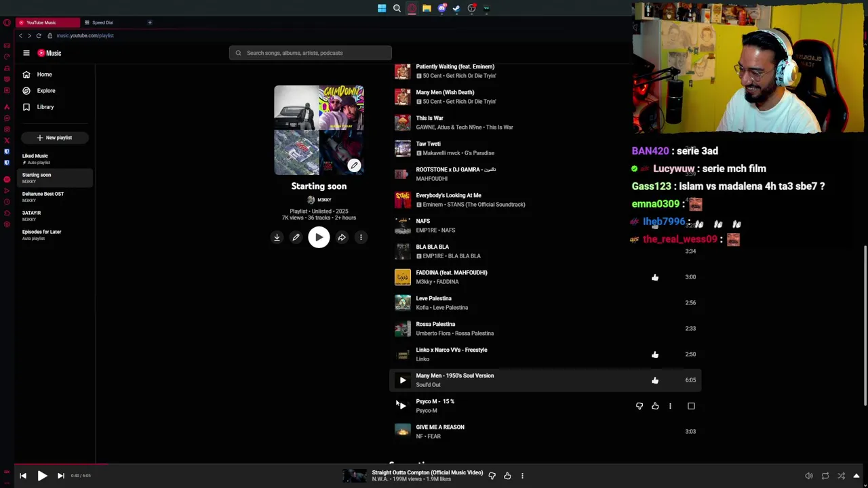Open playlist more options menu
Viewport: 868px width, 488px height.
361,237
